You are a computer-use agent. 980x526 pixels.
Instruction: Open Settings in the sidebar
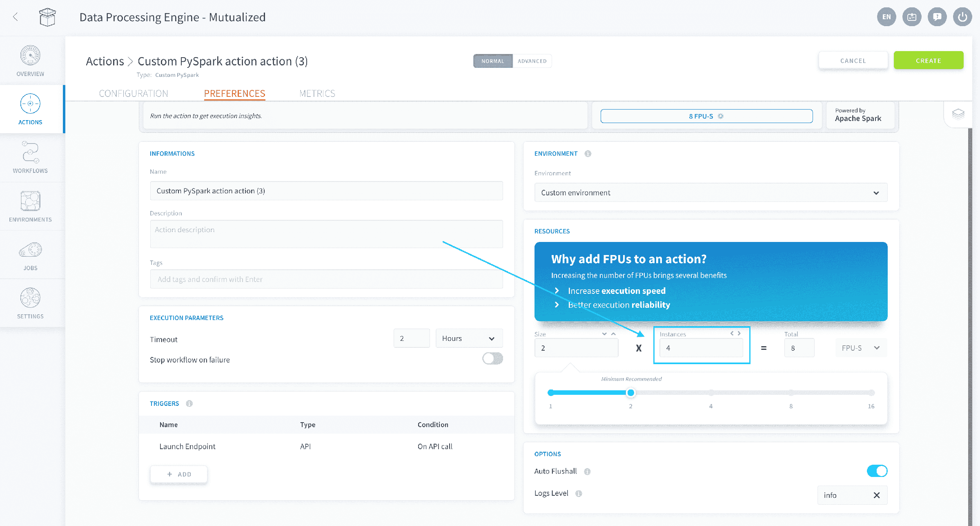(x=30, y=303)
